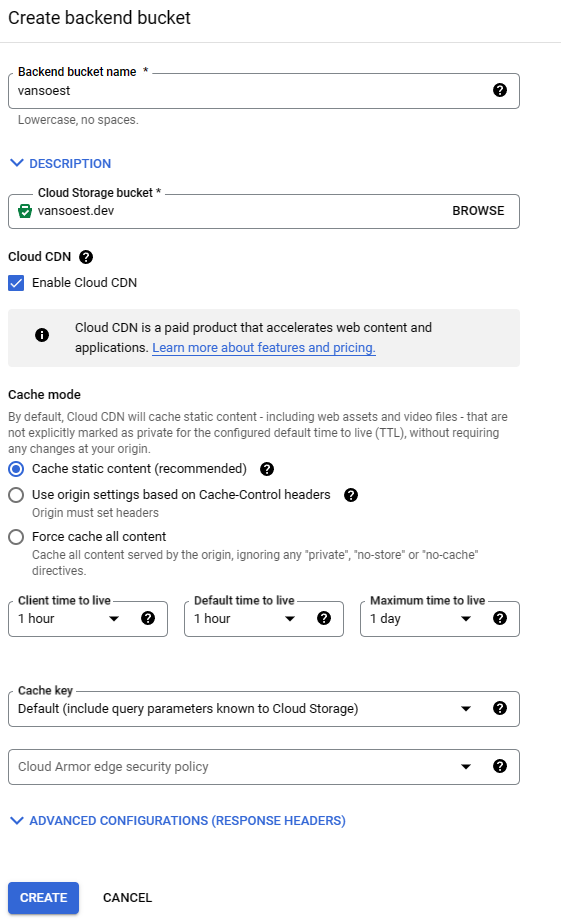Open help for Use origin settings option
This screenshot has height=923, width=561.
[351, 494]
